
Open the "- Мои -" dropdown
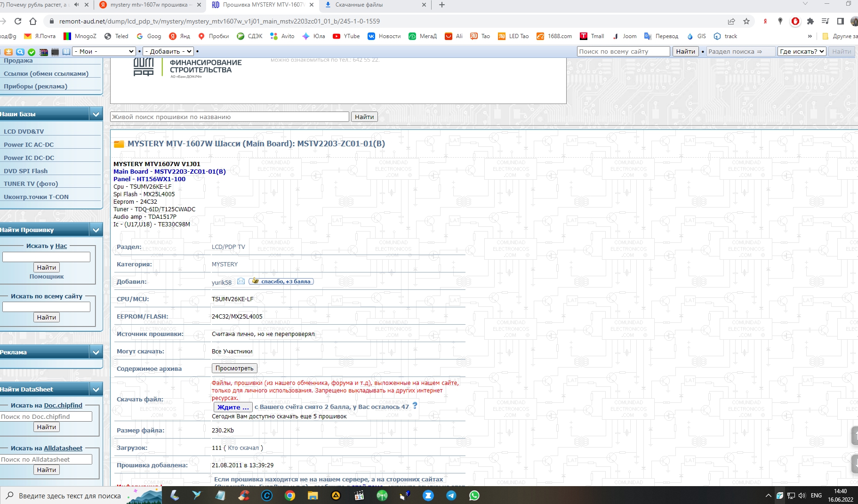coord(104,51)
